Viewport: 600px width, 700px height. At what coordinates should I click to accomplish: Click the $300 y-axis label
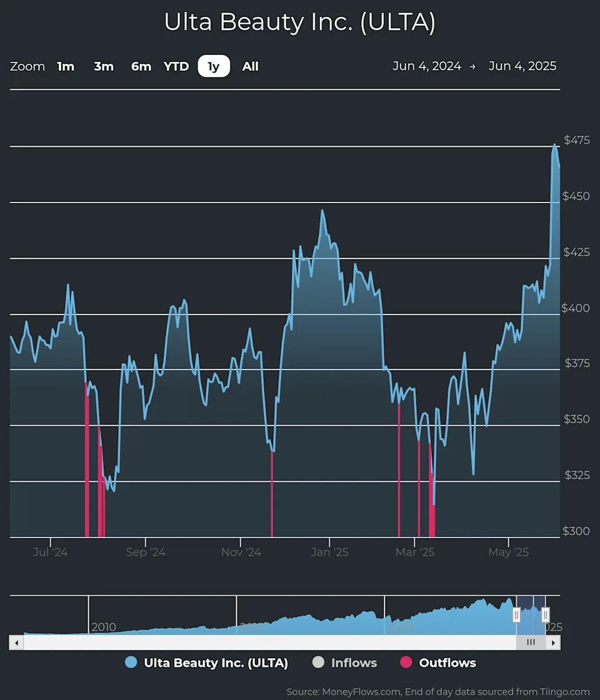[576, 531]
